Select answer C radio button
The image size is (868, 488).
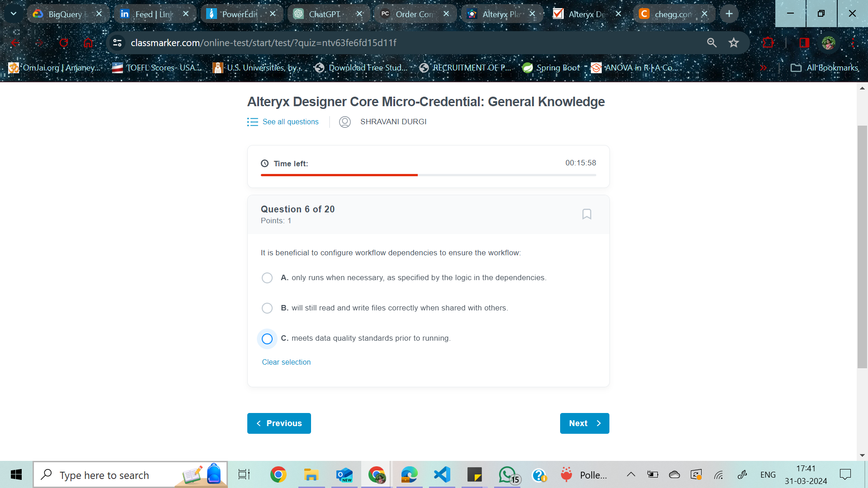(x=267, y=338)
